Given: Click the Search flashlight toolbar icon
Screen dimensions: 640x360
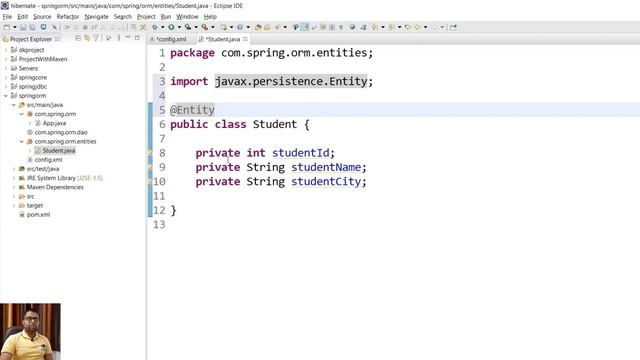Looking at the screenshot, I should [x=278, y=27].
